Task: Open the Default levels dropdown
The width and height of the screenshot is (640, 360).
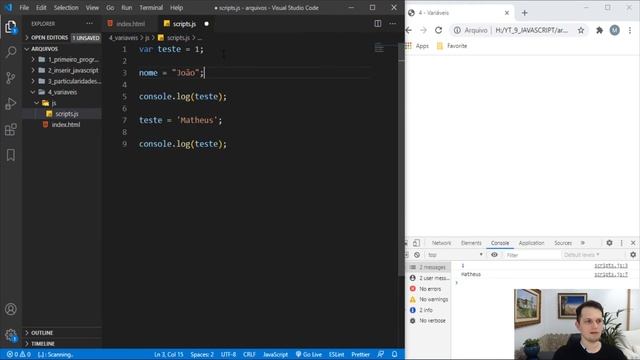Action: click(582, 255)
